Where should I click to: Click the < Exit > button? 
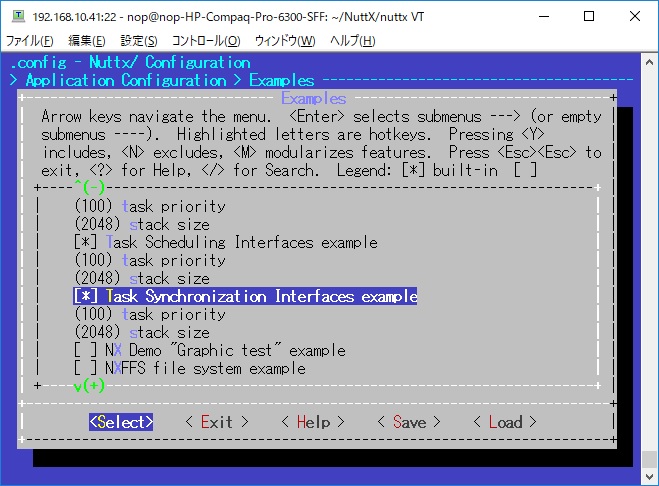pos(217,422)
